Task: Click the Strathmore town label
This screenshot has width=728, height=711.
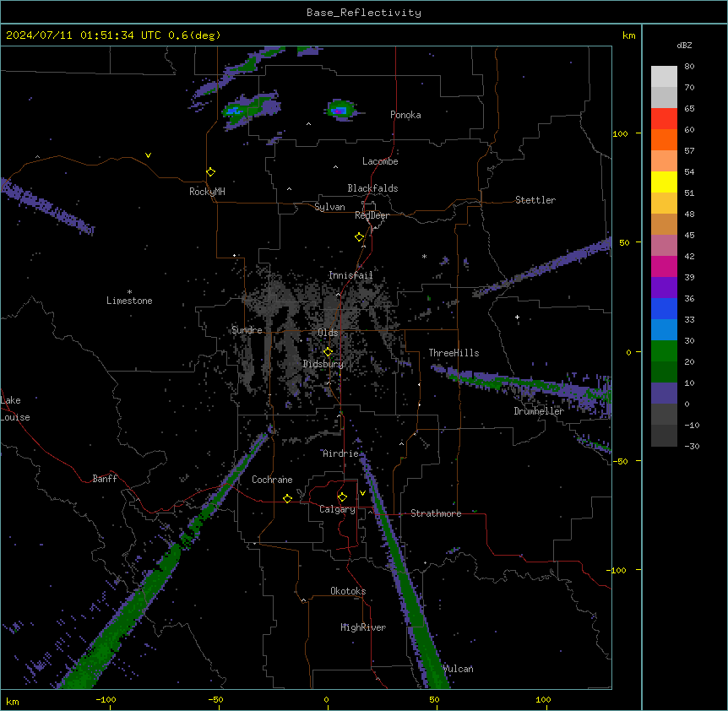Action: pyautogui.click(x=436, y=513)
